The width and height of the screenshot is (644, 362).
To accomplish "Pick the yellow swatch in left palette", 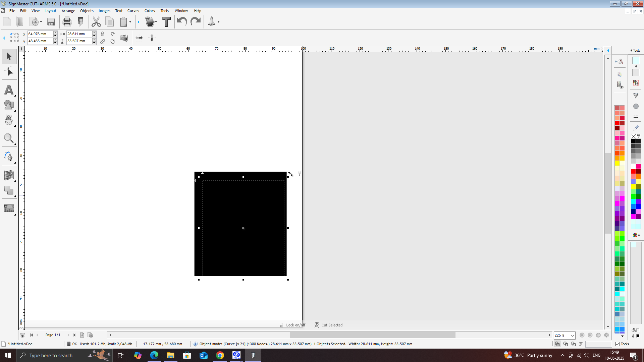I will (617, 163).
